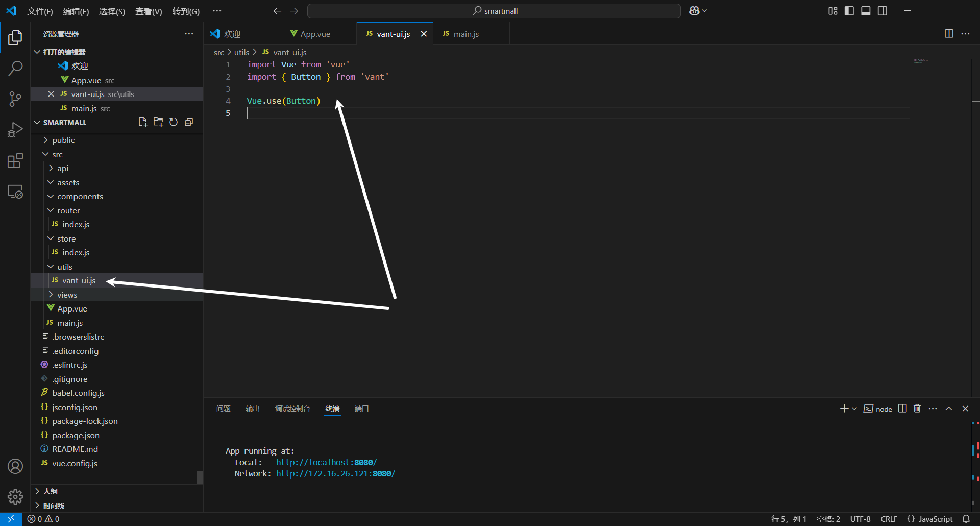980x526 pixels.
Task: Expand the views folder
Action: tap(67, 295)
